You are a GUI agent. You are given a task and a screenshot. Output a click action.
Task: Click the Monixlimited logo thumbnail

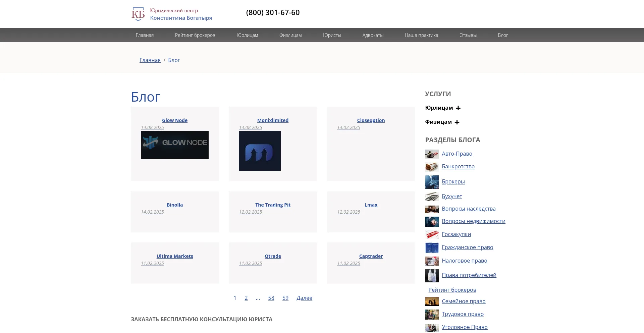[x=260, y=151]
